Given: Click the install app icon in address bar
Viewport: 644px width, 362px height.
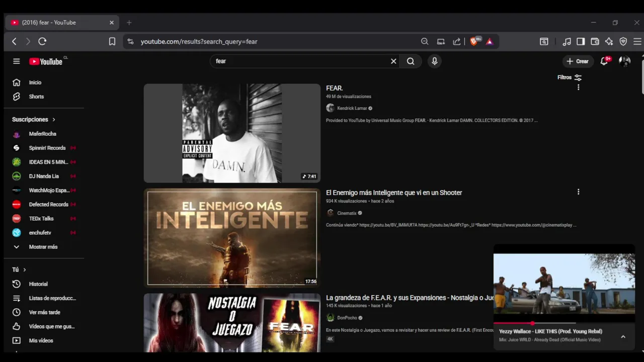Looking at the screenshot, I should (x=441, y=42).
